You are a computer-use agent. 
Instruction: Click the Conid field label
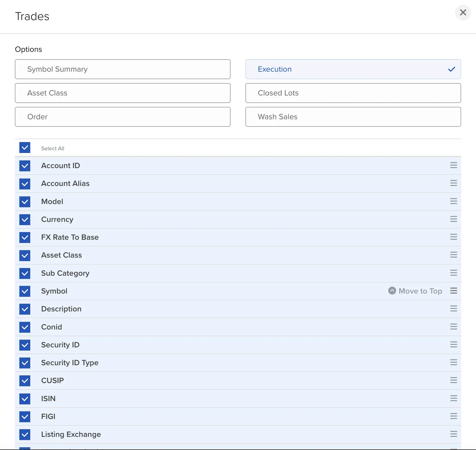51,327
